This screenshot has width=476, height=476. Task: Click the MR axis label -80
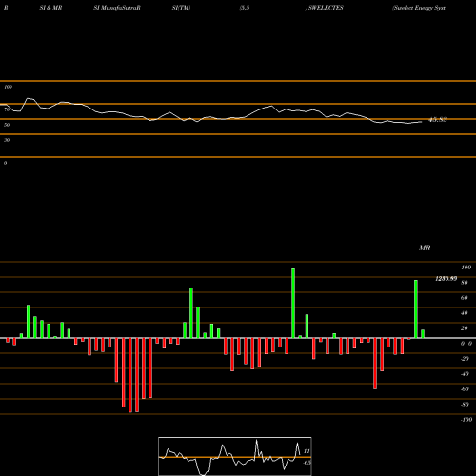465,405
